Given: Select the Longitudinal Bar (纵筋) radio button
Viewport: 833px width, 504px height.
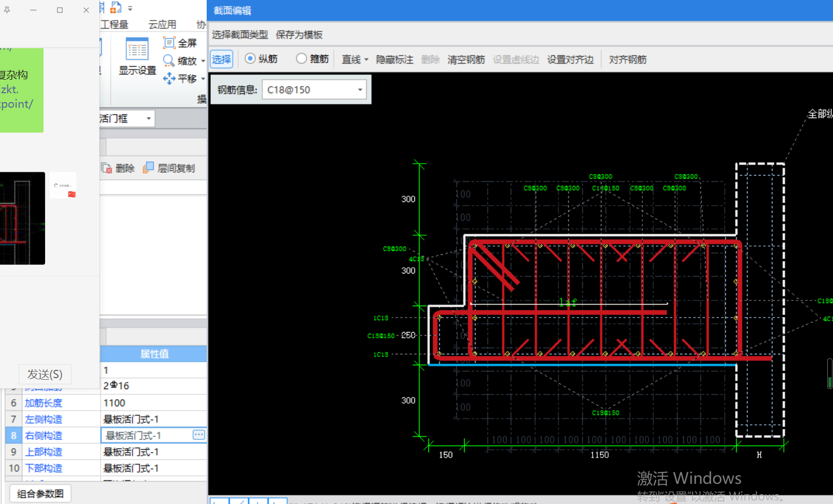Looking at the screenshot, I should pos(250,59).
